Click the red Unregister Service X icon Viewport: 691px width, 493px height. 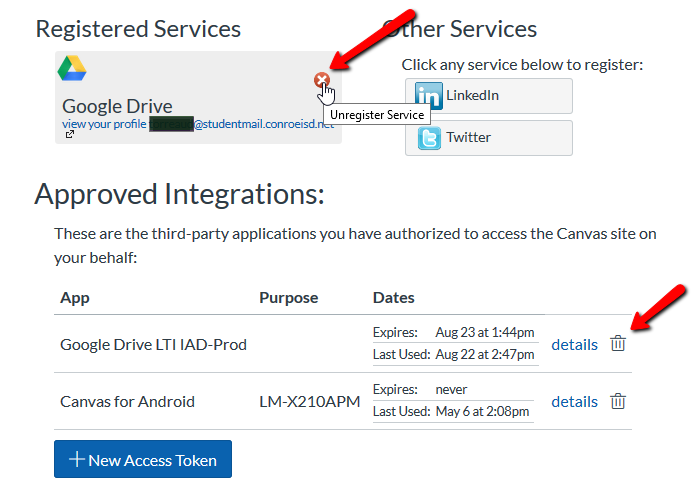coord(321,80)
